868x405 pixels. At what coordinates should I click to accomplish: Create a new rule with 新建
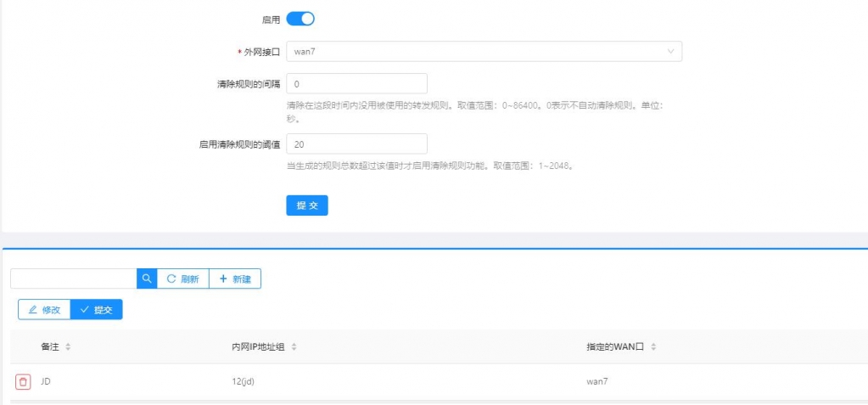[235, 278]
